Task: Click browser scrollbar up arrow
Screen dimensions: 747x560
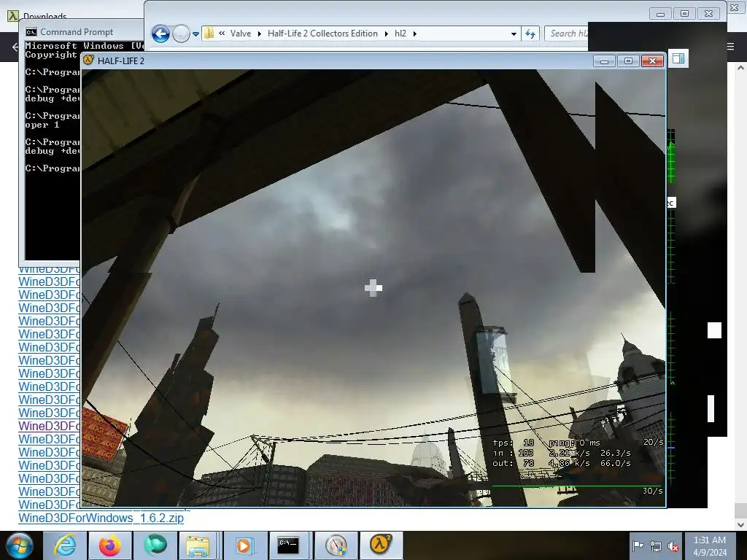Action: [x=741, y=68]
